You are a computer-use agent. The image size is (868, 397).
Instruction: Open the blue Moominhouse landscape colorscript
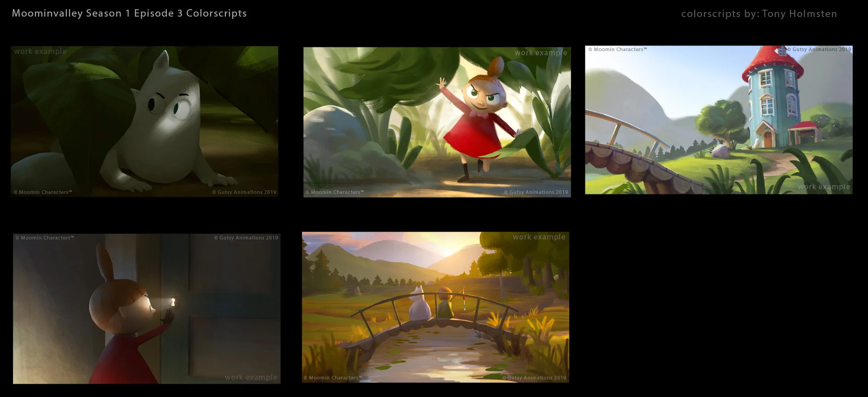click(719, 120)
